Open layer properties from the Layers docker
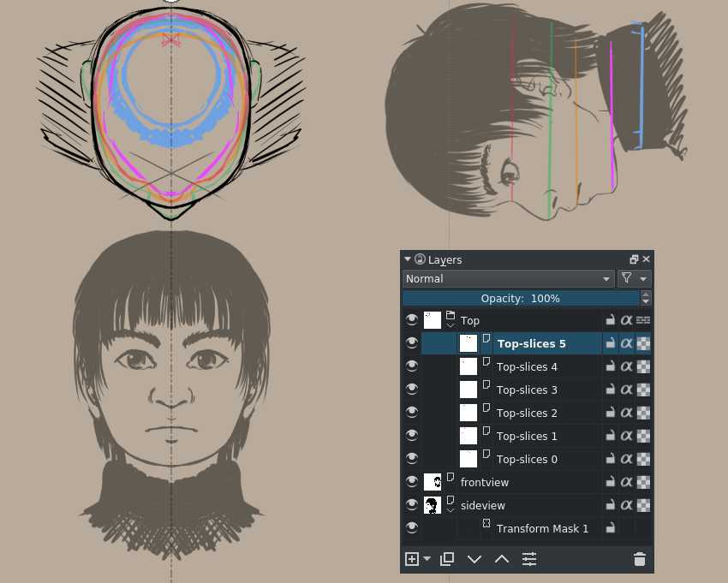Viewport: 728px width, 583px height. (x=529, y=559)
